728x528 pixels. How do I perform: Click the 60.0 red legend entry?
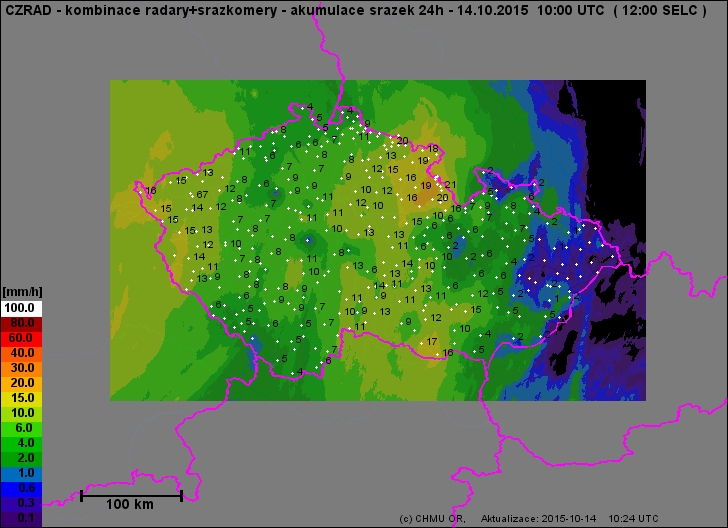(x=22, y=338)
